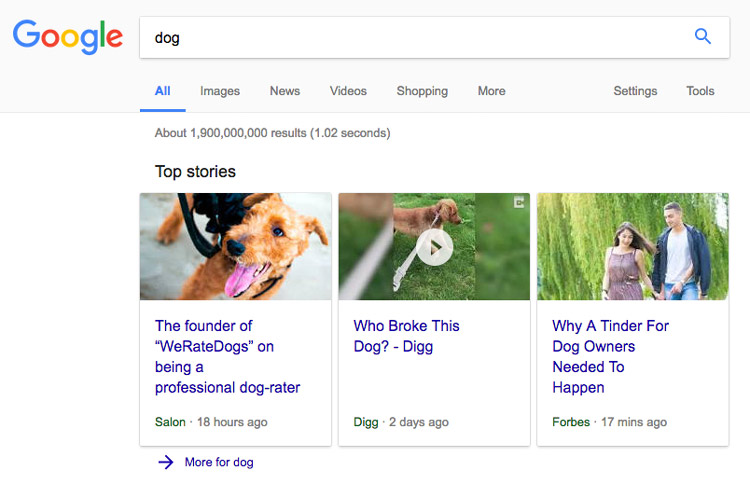Click into the search box containing dog
The width and height of the screenshot is (750, 498).
(434, 38)
